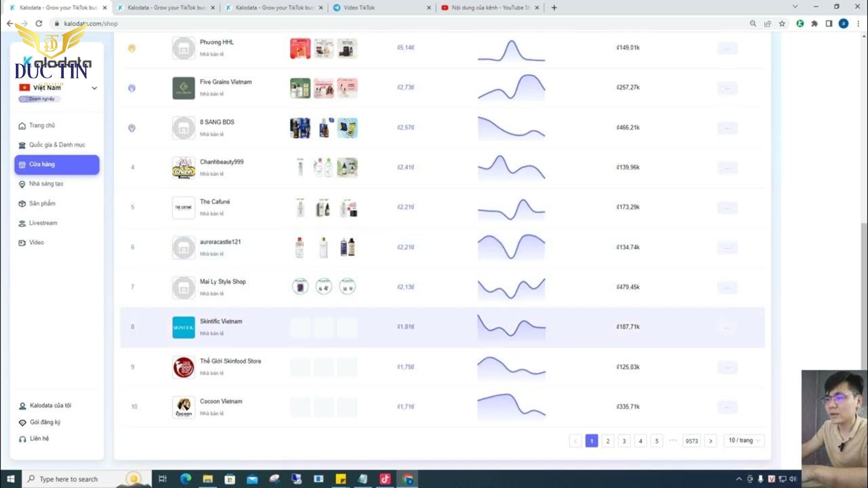Open the Video section in sidebar
Viewport: 868px width, 488px height.
[x=31, y=243]
